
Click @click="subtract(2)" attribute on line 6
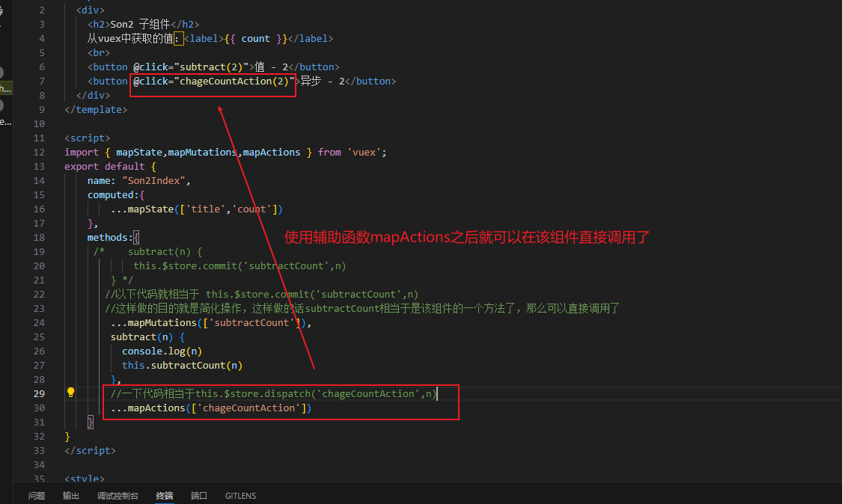191,67
